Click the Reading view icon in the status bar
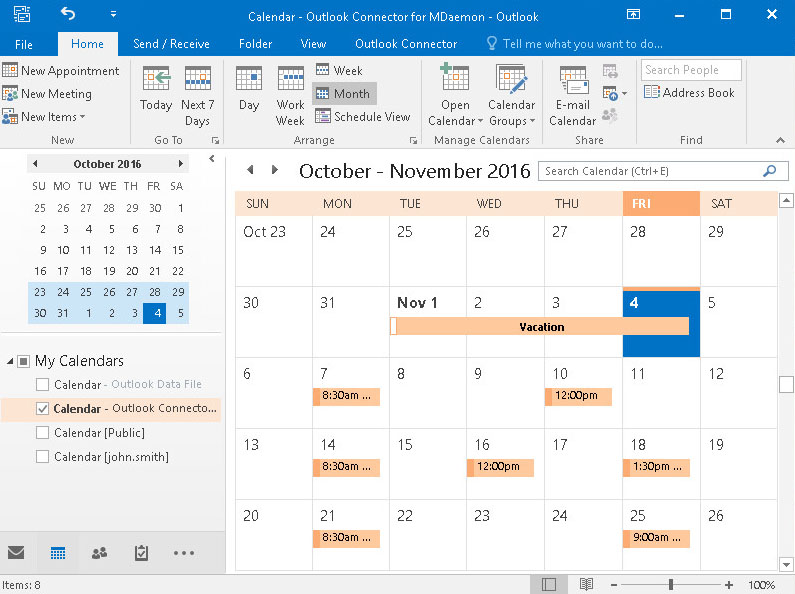The width and height of the screenshot is (795, 594). (587, 584)
